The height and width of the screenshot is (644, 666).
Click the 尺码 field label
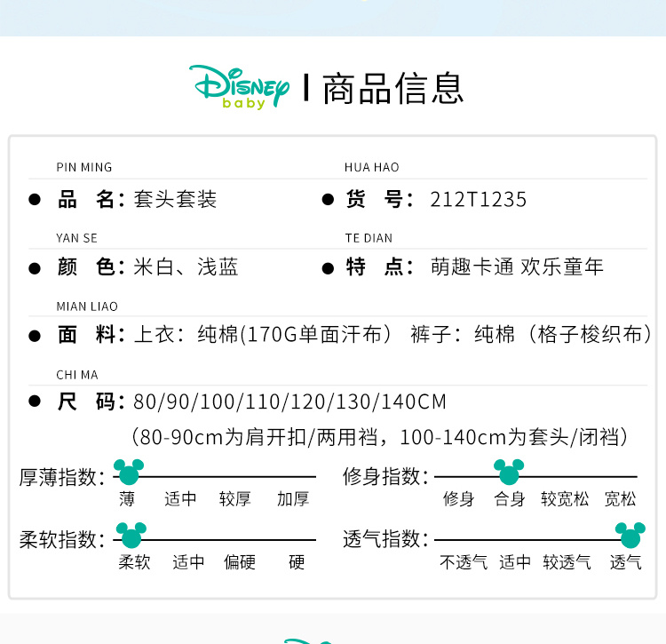pyautogui.click(x=91, y=402)
